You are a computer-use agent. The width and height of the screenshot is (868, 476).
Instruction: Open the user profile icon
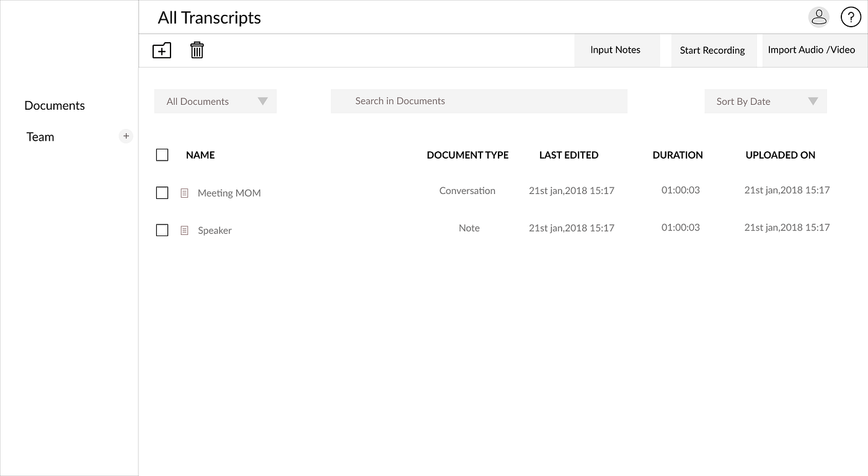819,17
